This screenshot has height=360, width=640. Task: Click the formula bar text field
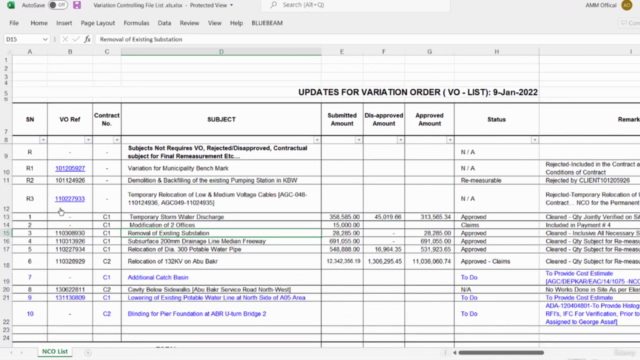click(x=367, y=39)
